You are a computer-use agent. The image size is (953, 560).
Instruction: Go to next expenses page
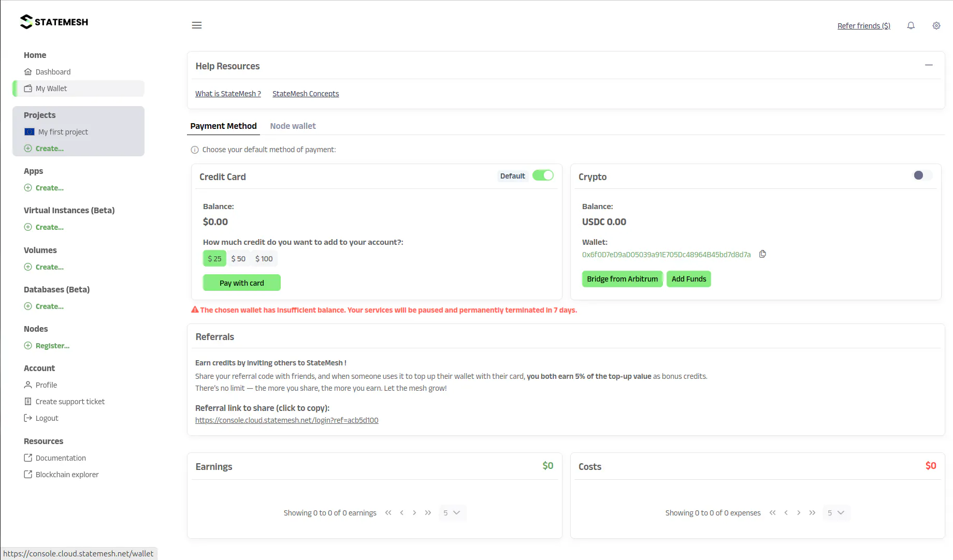click(799, 513)
